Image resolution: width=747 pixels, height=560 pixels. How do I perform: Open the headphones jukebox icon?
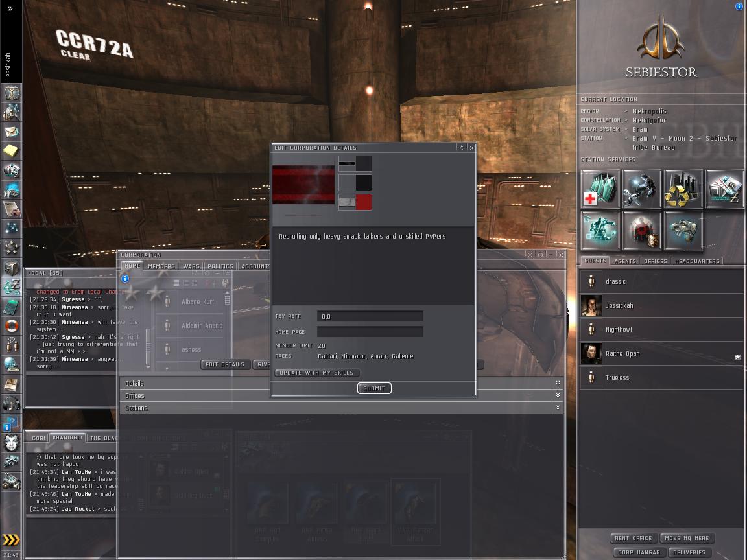point(11,404)
